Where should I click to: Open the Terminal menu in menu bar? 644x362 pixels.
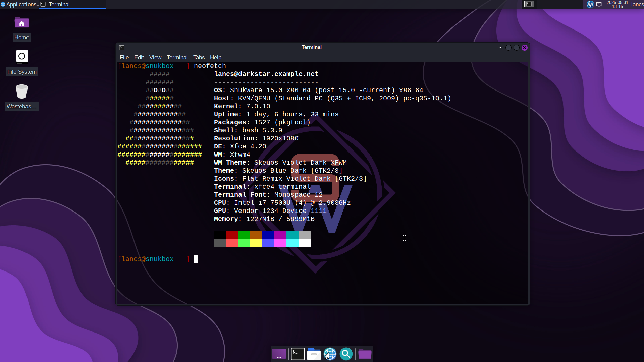tap(177, 57)
